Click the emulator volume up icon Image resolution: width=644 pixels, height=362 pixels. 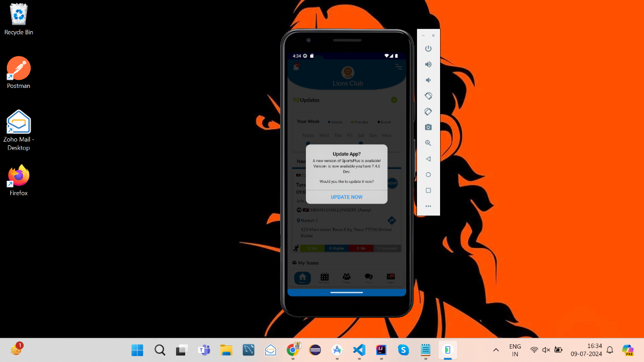coord(428,64)
